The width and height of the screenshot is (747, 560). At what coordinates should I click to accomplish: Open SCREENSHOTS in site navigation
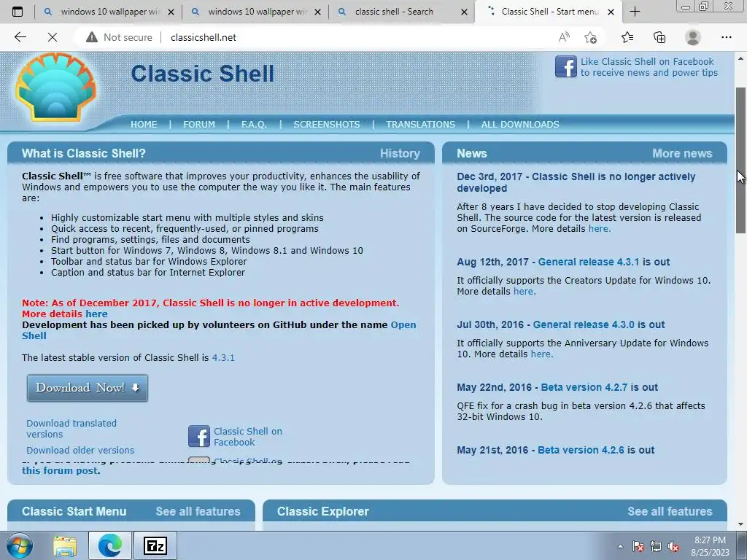tap(327, 124)
